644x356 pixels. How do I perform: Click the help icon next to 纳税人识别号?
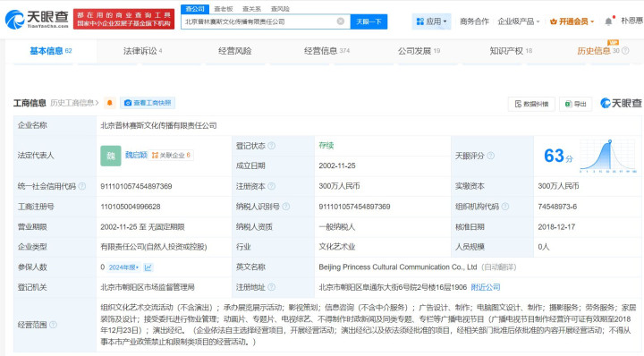286,207
